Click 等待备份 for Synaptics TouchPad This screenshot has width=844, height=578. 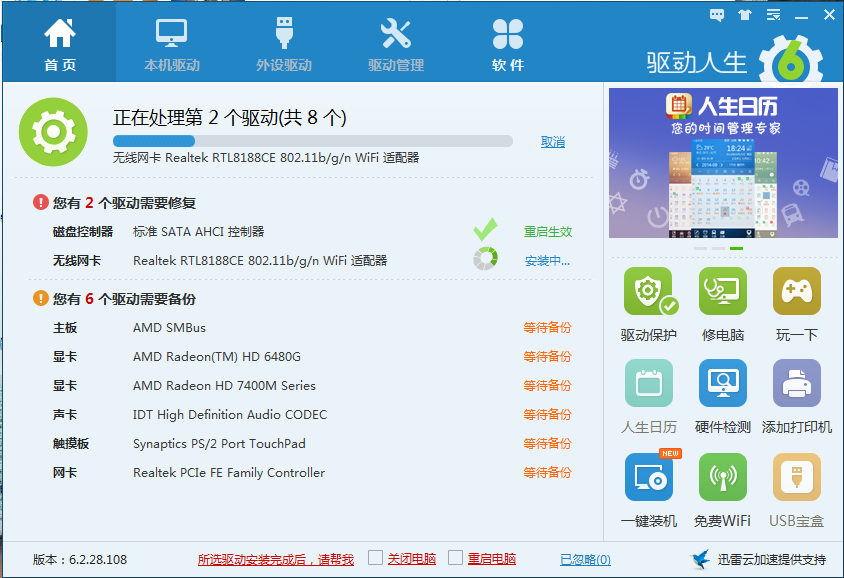[547, 444]
